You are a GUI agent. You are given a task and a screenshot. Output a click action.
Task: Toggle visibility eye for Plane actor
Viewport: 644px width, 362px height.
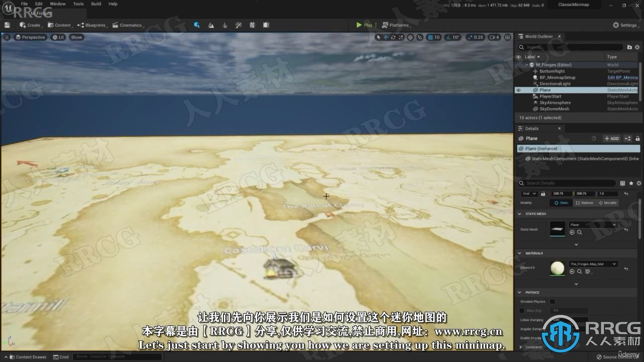point(518,90)
